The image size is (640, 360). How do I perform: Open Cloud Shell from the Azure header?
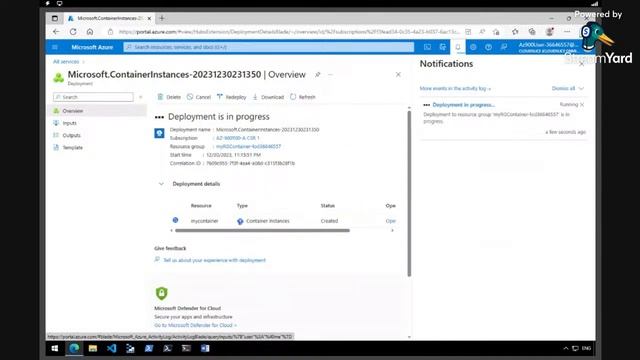click(x=427, y=47)
